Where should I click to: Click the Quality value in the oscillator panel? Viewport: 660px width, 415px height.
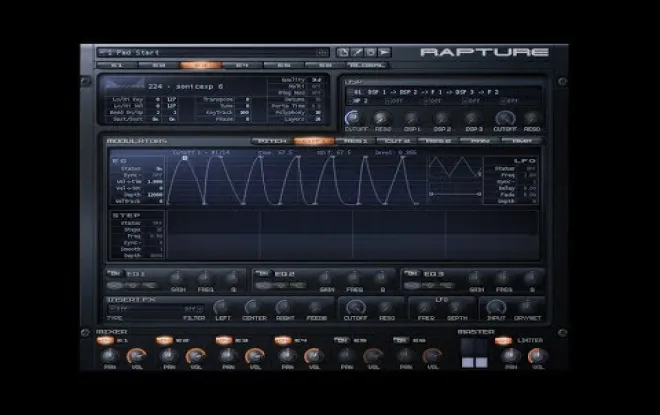click(317, 80)
